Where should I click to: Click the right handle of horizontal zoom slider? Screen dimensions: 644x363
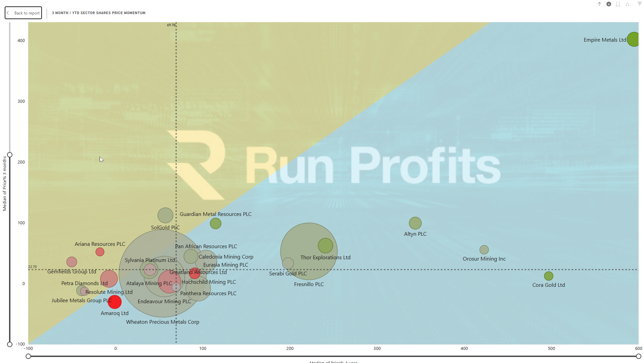(638, 356)
